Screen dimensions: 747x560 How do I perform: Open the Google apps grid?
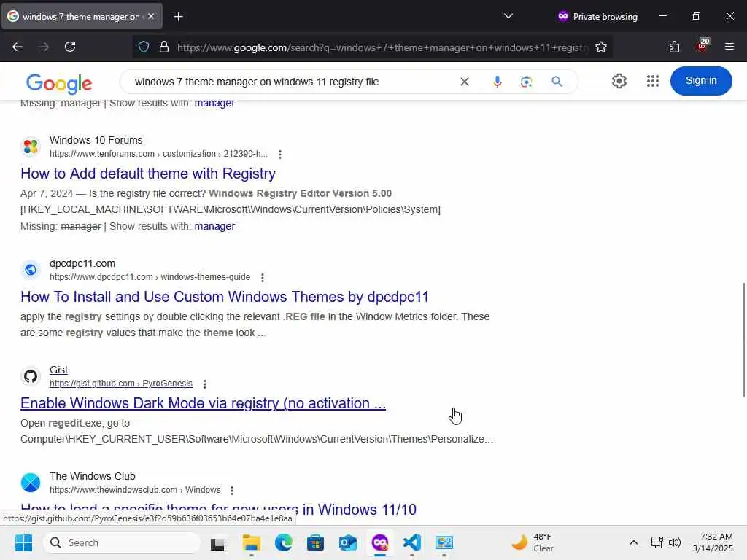click(653, 81)
